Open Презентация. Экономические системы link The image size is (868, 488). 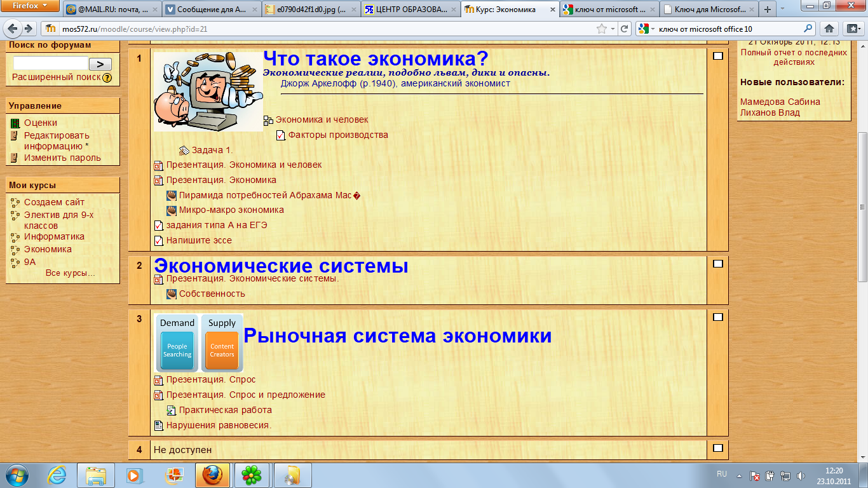pos(253,279)
